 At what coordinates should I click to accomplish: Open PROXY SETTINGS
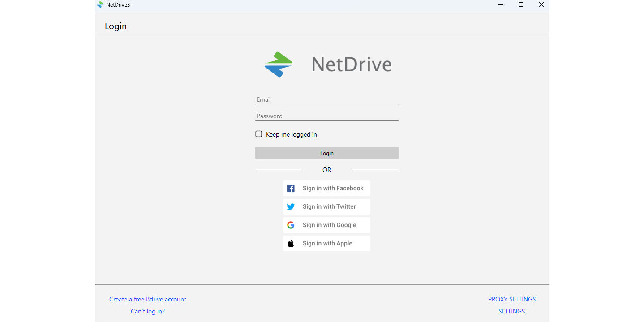[x=511, y=299]
